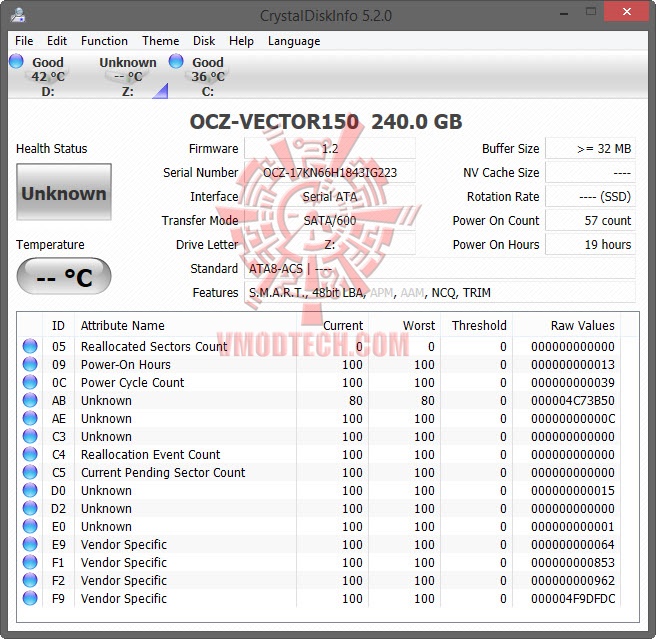Click raw value 000000000962
The image size is (656, 639).
572,580
